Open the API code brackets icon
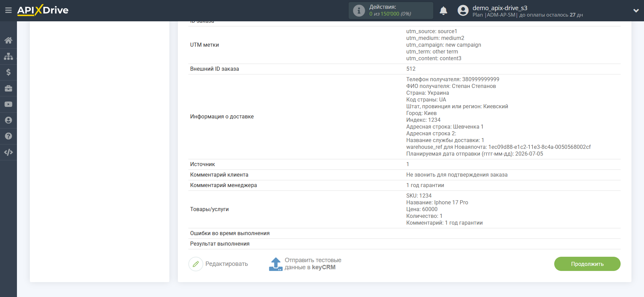The width and height of the screenshot is (644, 297). (x=8, y=152)
